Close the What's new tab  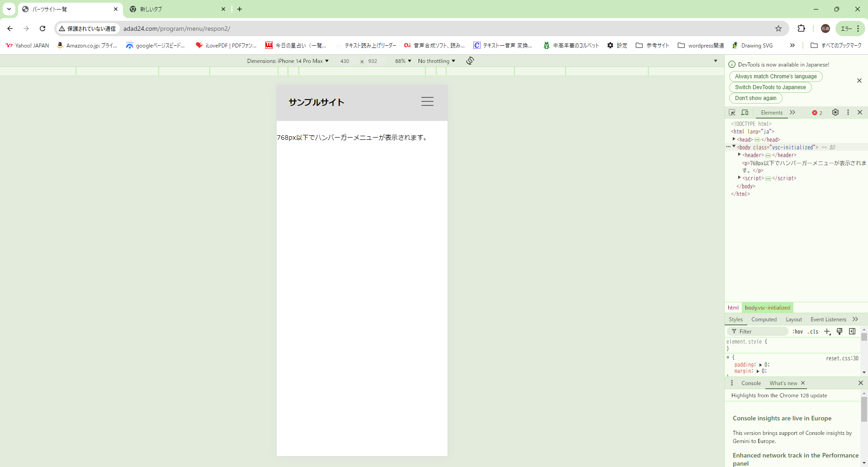(x=803, y=383)
